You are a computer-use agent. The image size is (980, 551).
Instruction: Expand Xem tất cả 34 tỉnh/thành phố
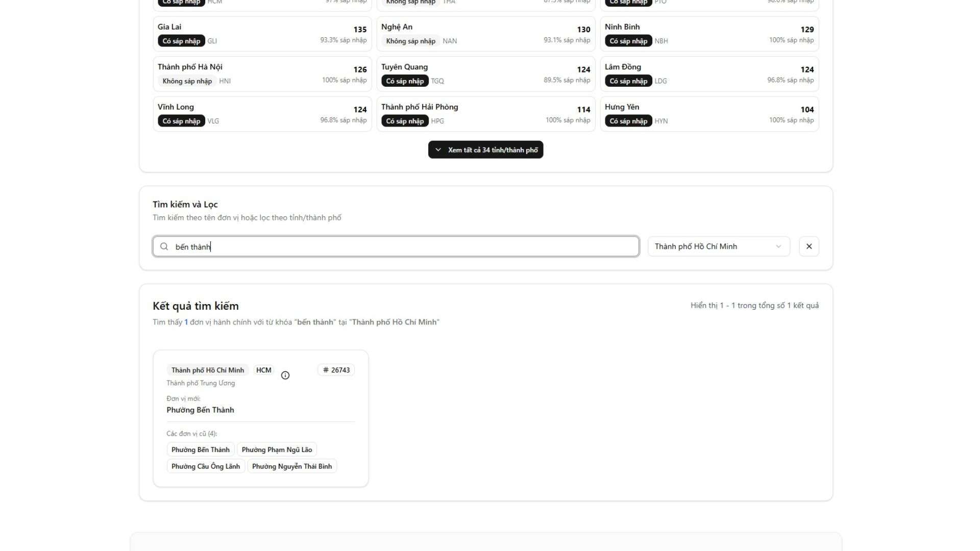coord(485,150)
